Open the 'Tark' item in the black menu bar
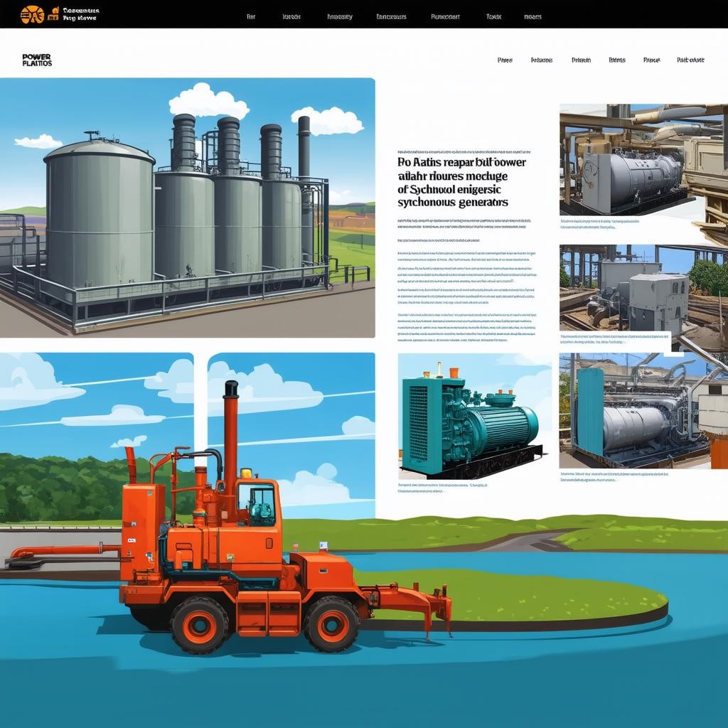The width and height of the screenshot is (728, 728). [493, 16]
